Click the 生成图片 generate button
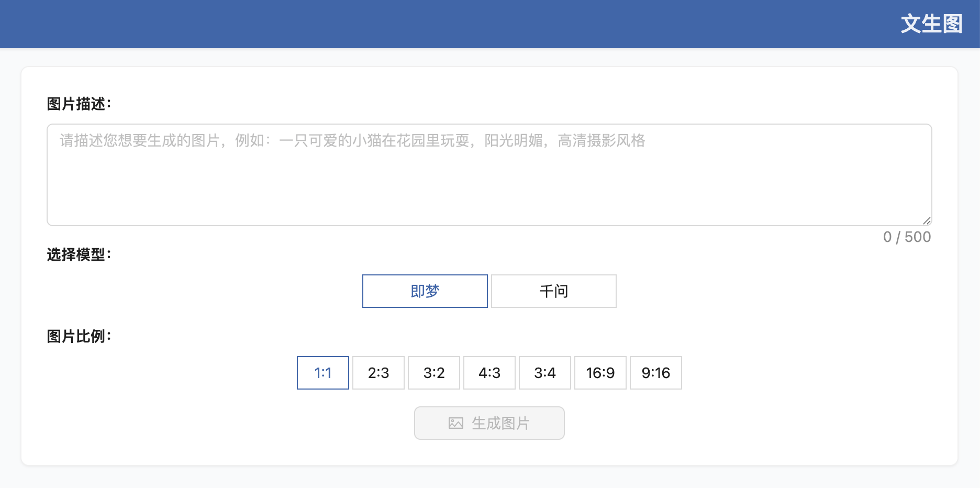The height and width of the screenshot is (488, 980). [489, 423]
